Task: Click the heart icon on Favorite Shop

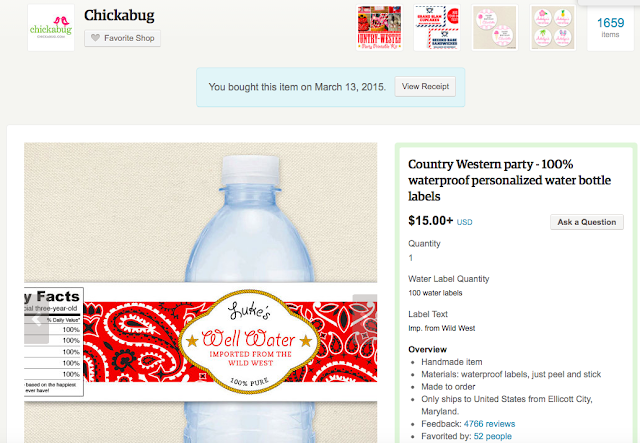Action: [x=96, y=39]
